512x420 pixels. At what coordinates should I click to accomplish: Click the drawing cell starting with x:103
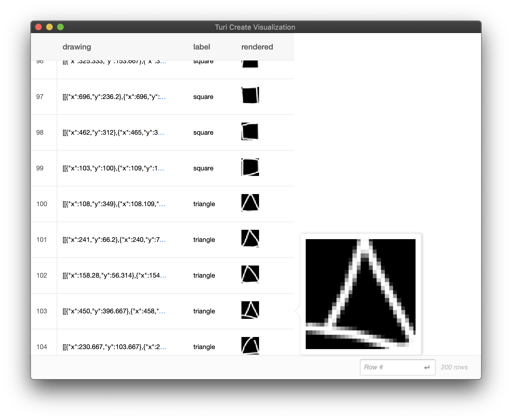click(x=113, y=168)
